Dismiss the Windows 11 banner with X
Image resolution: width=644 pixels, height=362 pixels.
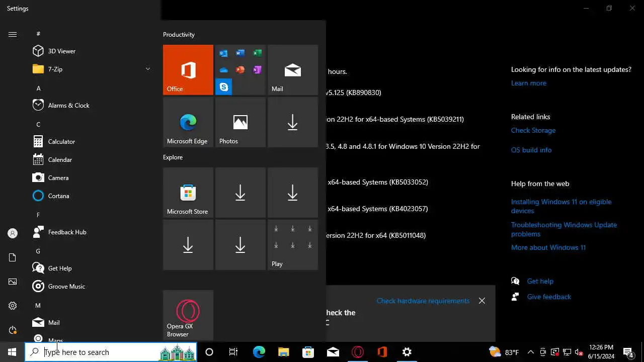(x=482, y=301)
